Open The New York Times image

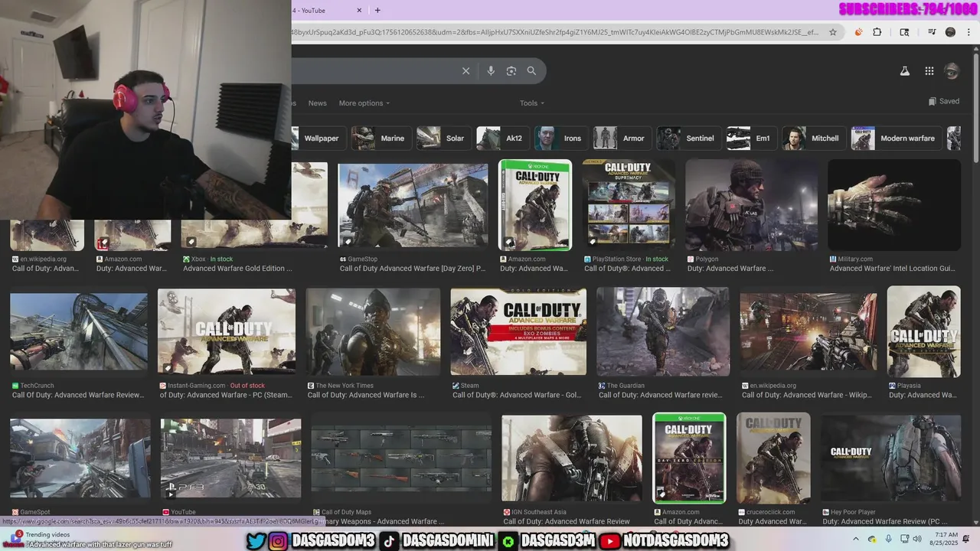click(373, 331)
